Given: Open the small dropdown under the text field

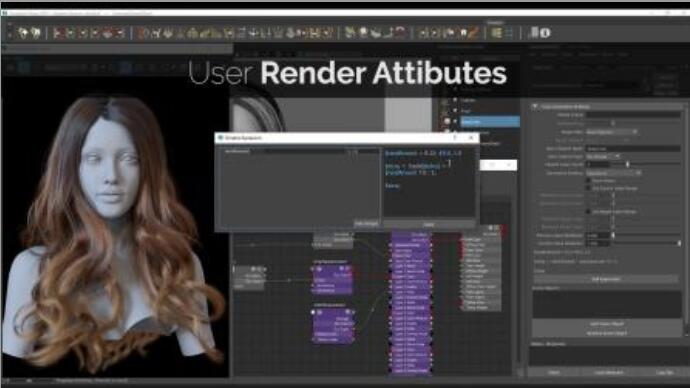Looking at the screenshot, I should coord(603,156).
